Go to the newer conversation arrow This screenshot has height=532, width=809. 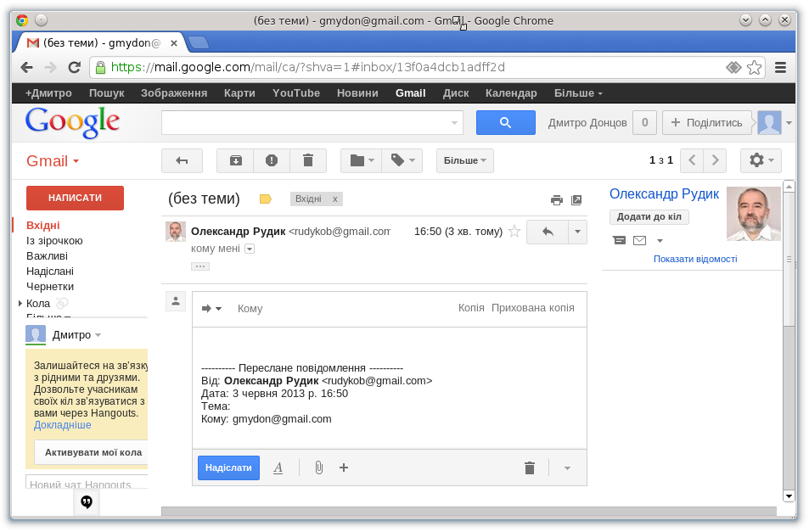click(692, 161)
